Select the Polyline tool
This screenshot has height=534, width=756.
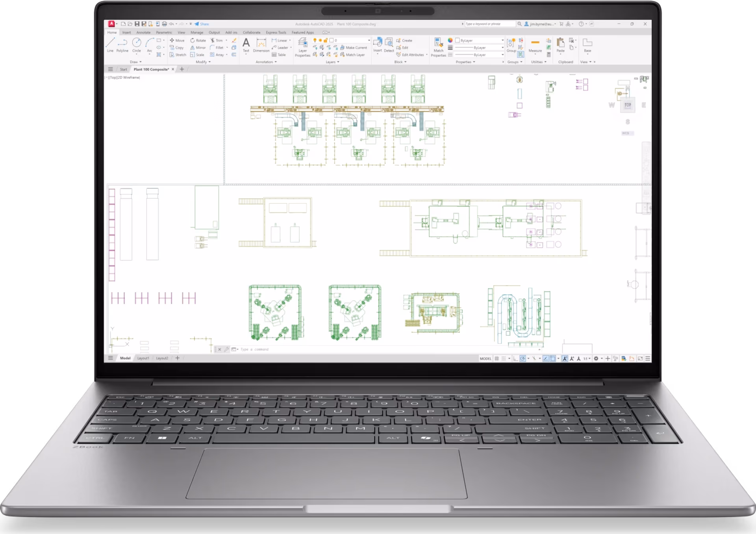[x=122, y=45]
